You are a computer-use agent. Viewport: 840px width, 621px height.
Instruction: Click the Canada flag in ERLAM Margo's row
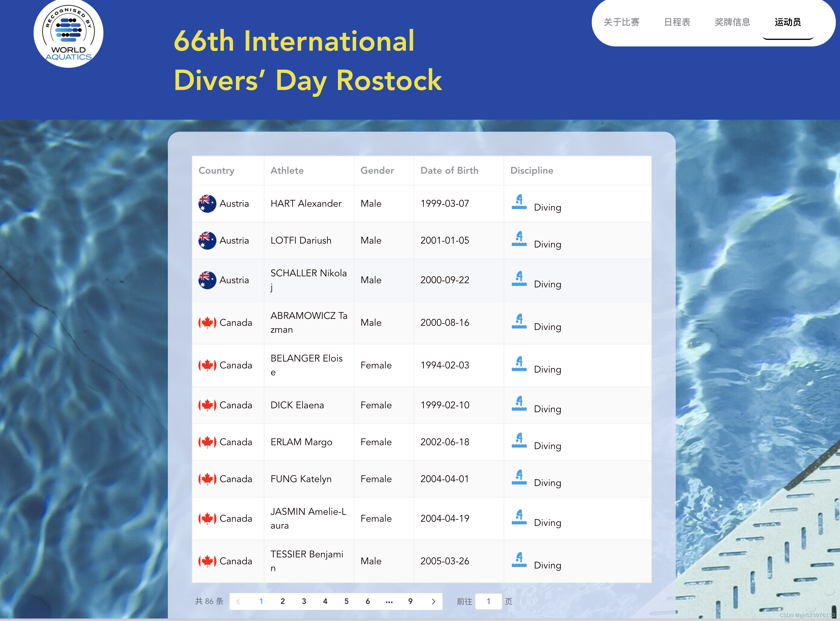pos(207,442)
